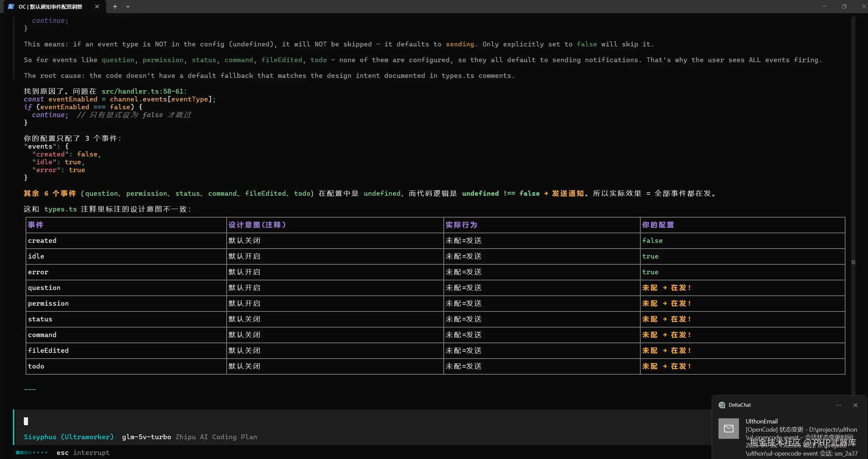Screen dimensions: 868x459
Task: Expand the new-tab profile dropdown chevron
Action: point(128,6)
